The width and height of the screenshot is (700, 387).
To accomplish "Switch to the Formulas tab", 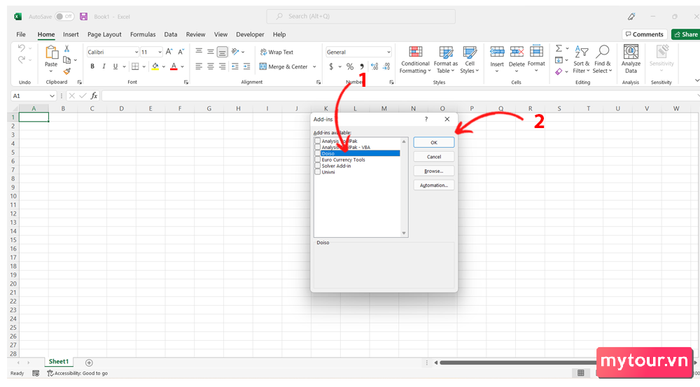I will tap(143, 34).
